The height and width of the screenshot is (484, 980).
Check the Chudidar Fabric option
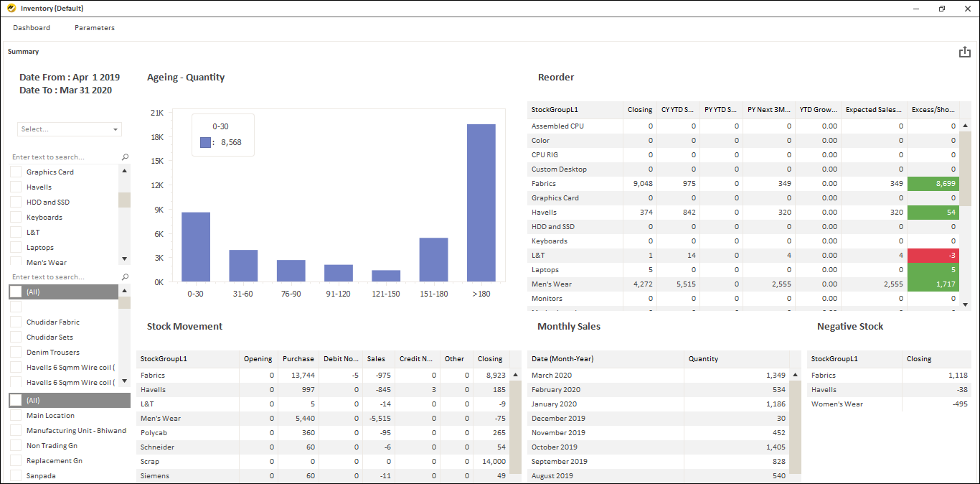[16, 321]
